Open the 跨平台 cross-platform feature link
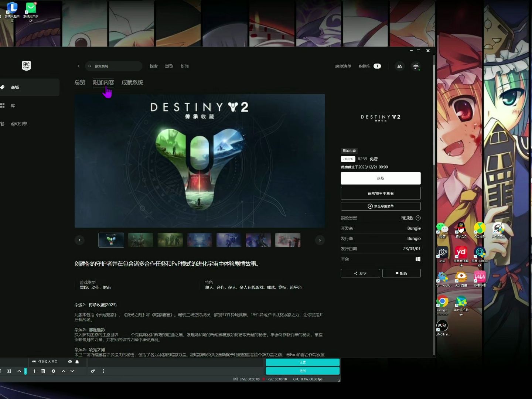 point(296,287)
